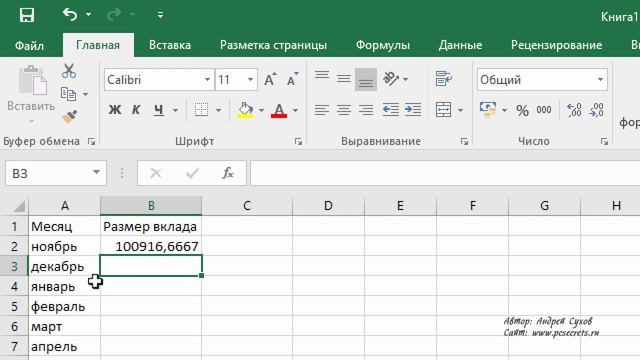This screenshot has height=360, width=640.
Task: Click the Increase Font Size icon
Action: [x=270, y=80]
